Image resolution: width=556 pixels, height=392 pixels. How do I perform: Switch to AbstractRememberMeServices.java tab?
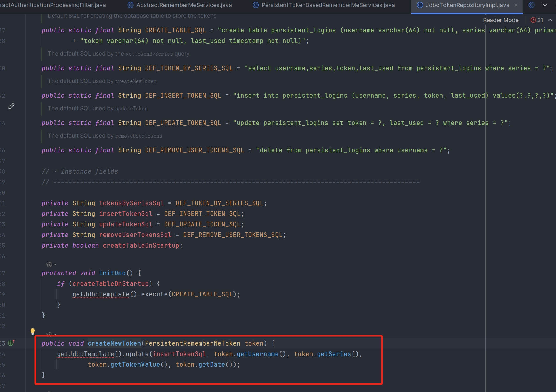(184, 5)
